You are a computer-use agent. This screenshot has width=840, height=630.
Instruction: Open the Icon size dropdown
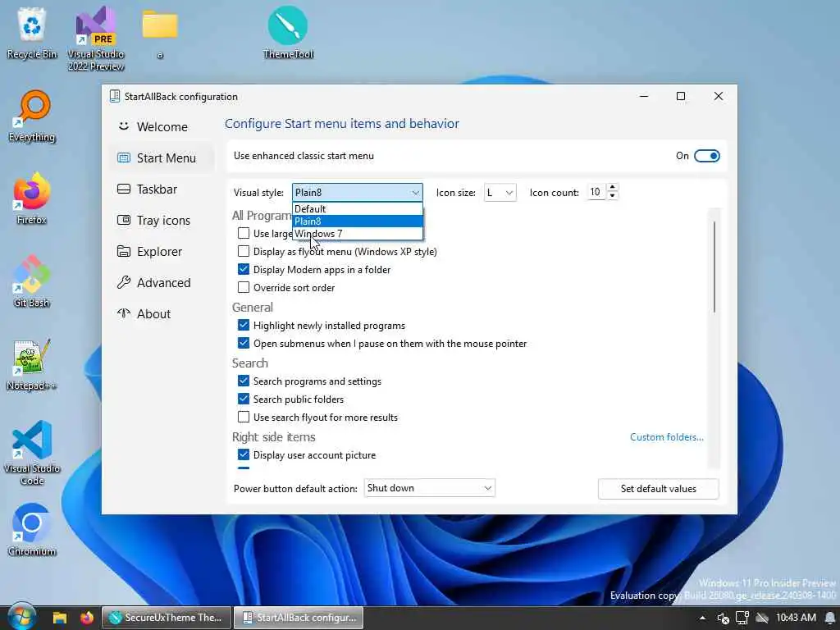[500, 192]
